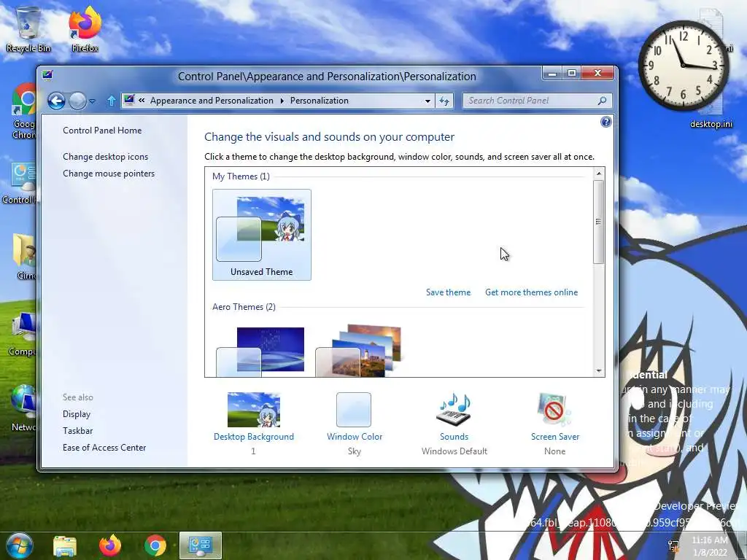
Task: Click the Refresh button beside address bar
Action: 444,101
